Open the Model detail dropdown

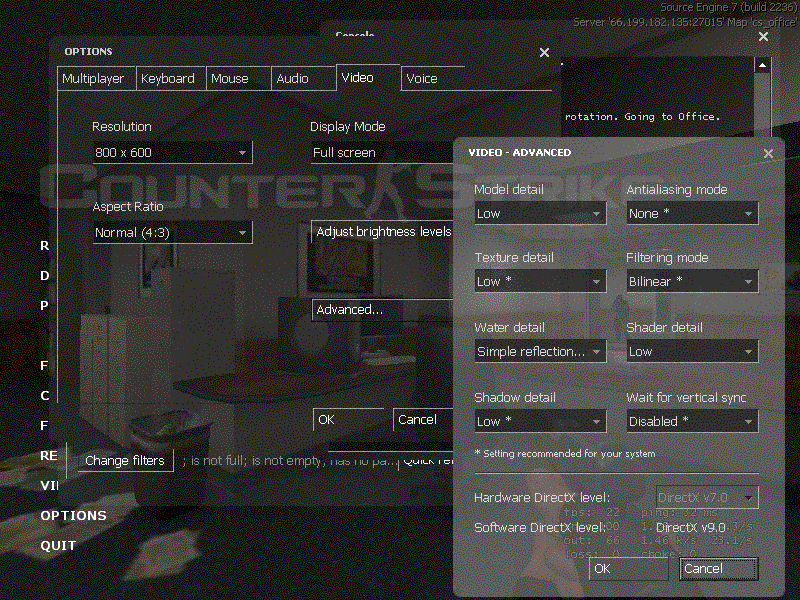click(540, 213)
